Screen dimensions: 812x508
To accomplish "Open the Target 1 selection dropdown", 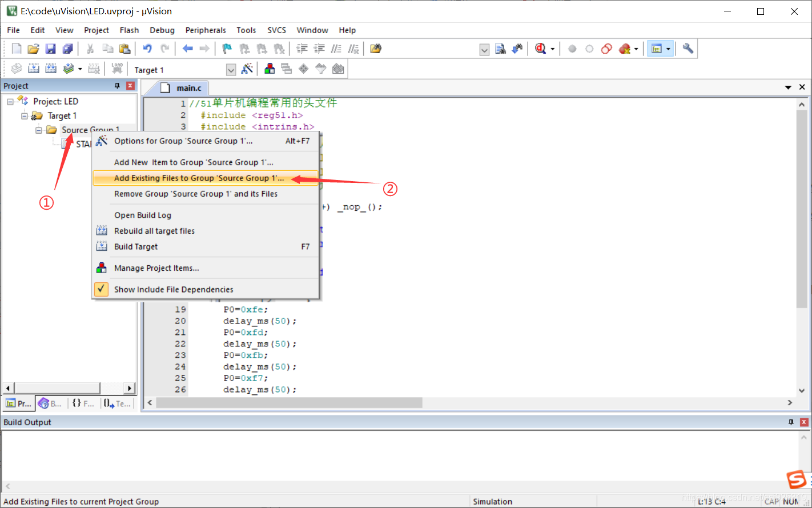I will pos(231,70).
